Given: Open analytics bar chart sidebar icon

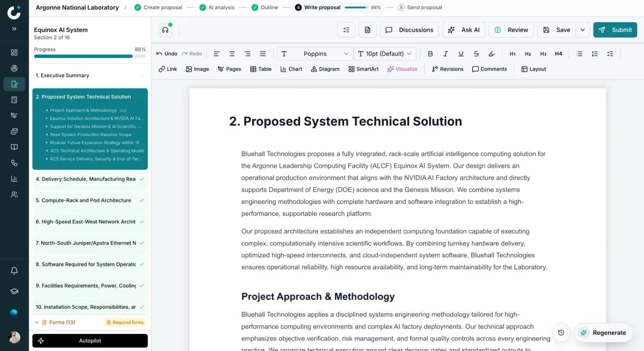Looking at the screenshot, I should pos(14,179).
